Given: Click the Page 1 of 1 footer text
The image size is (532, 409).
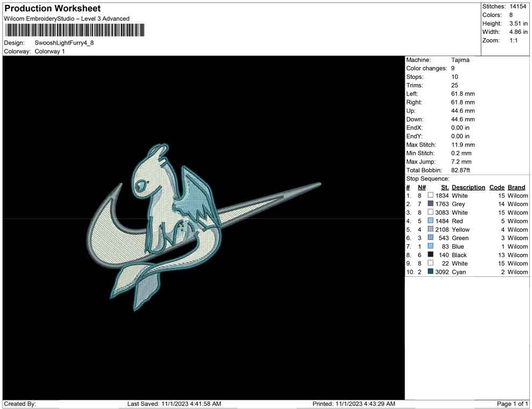Looking at the screenshot, I should pyautogui.click(x=513, y=404).
